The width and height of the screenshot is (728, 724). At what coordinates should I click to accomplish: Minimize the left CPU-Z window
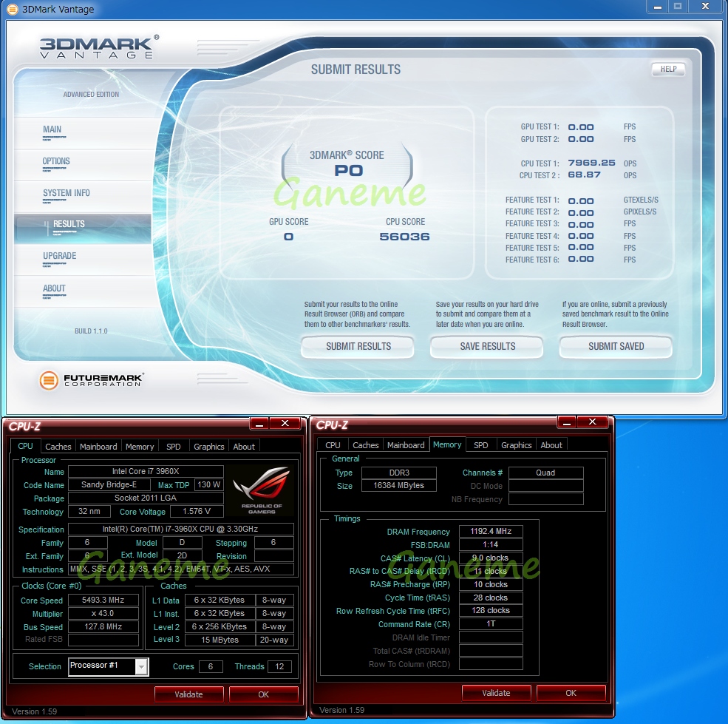click(259, 423)
